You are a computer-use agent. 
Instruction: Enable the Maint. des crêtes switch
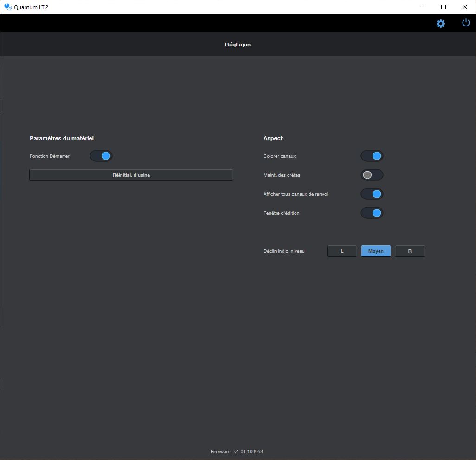(x=372, y=175)
